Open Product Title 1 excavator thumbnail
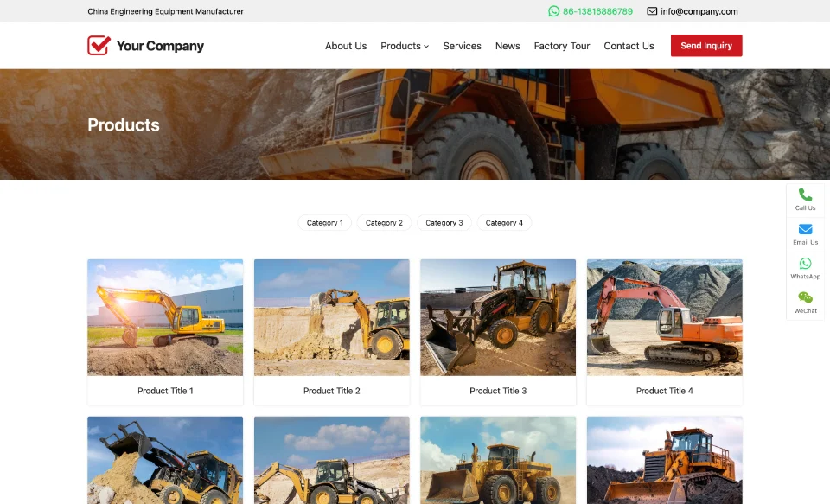 165,317
